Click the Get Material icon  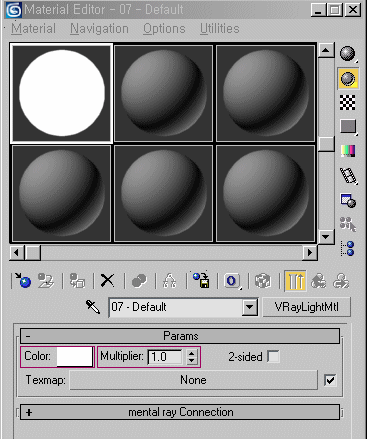click(23, 280)
